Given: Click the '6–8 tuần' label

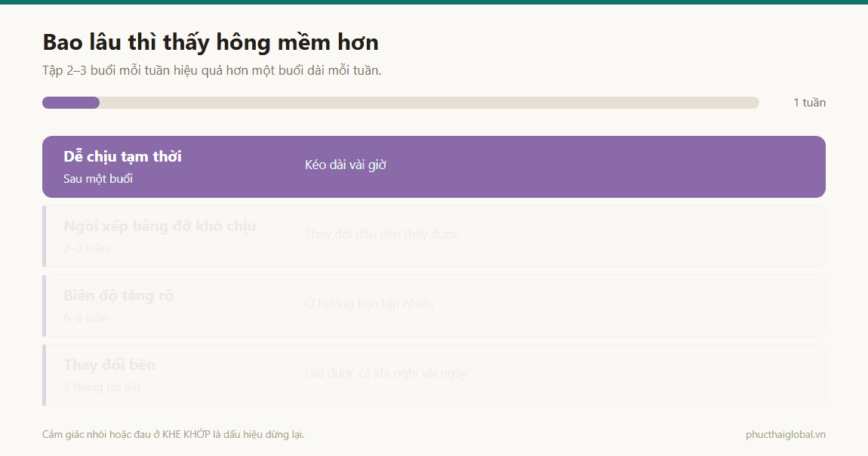Looking at the screenshot, I should point(86,318).
